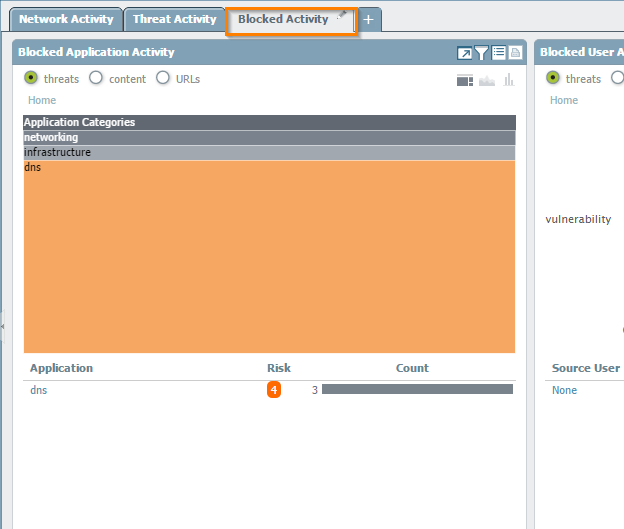
Task: Open the Blocked Application Activity widget in a new window
Action: tap(464, 53)
